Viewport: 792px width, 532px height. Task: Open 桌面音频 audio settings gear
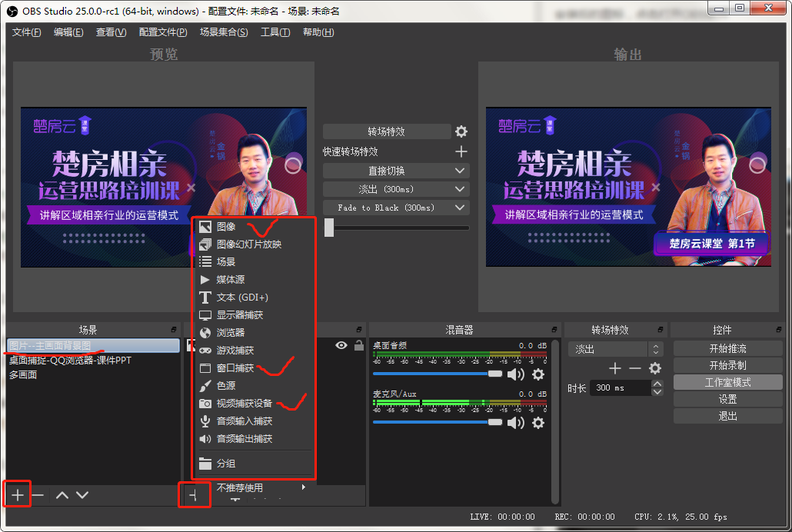coord(538,374)
